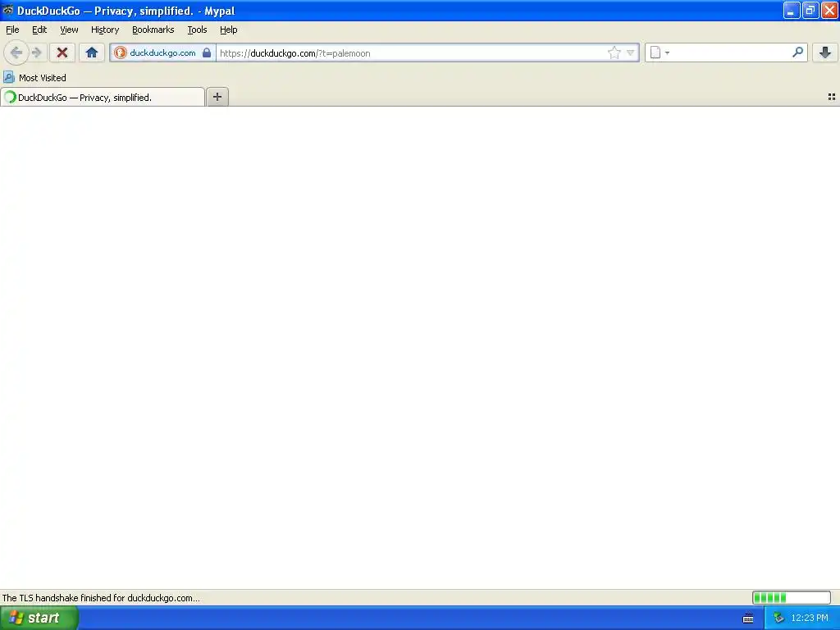
Task: Click the 12:23 PM clock
Action: 810,618
